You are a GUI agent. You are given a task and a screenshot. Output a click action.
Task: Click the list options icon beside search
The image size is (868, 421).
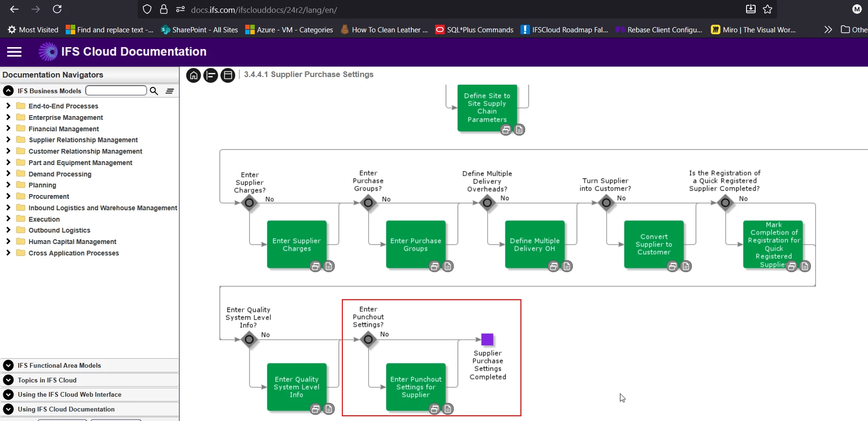[x=170, y=91]
